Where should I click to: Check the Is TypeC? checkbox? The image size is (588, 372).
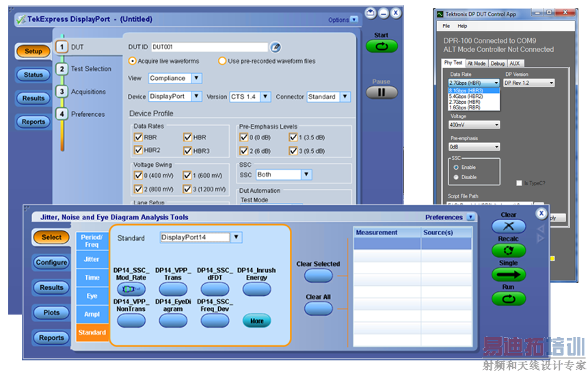point(519,183)
